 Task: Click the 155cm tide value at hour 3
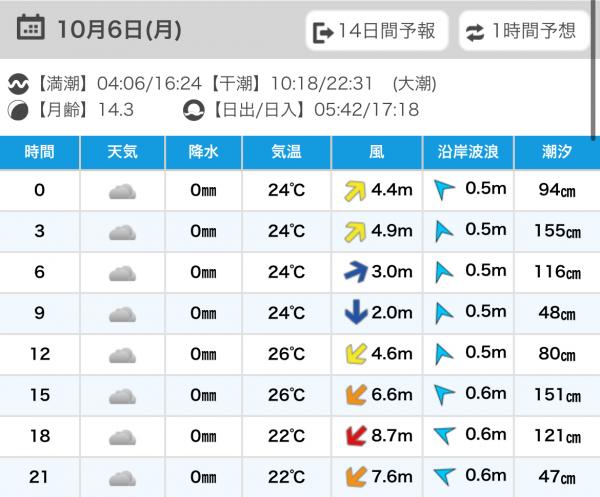pos(557,232)
